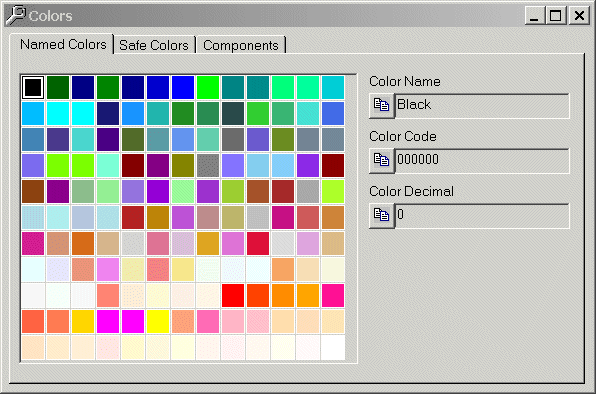Copy the Color Decimal value
Viewport: 596px width, 394px height.
pyautogui.click(x=382, y=215)
